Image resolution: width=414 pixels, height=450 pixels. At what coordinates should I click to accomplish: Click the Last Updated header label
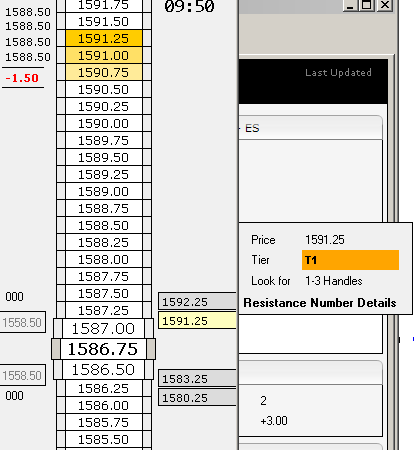point(338,73)
